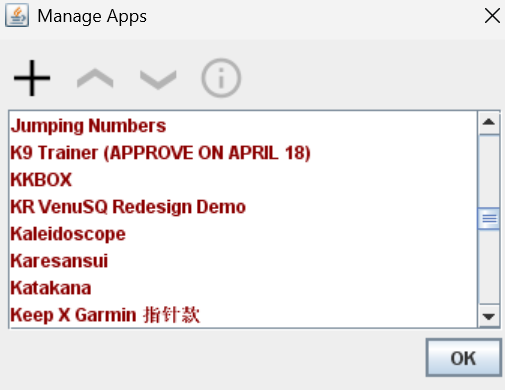Viewport: 505px width, 390px height.
Task: Select the Katakana entry
Action: pos(243,288)
